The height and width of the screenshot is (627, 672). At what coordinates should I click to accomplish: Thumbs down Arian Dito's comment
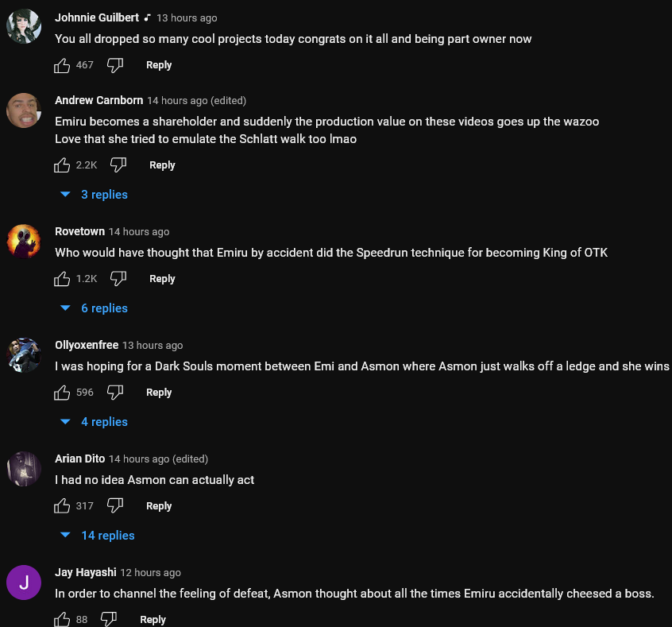[x=115, y=506]
